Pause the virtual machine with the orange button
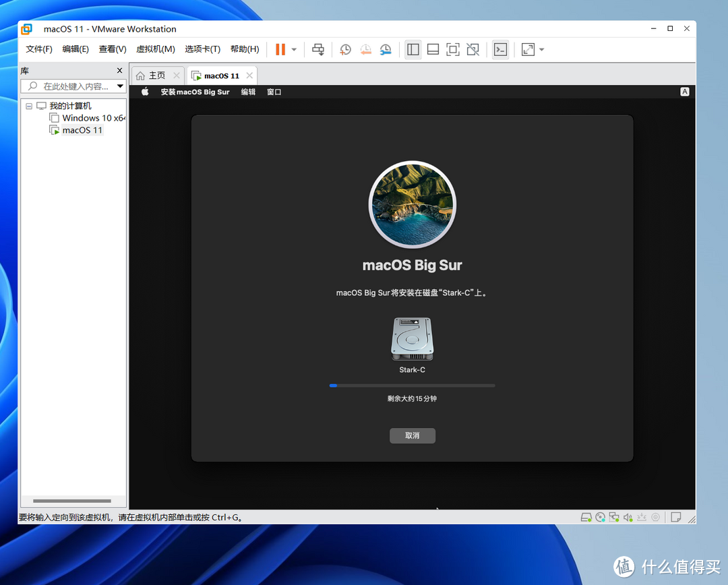This screenshot has width=728, height=585. [x=280, y=50]
